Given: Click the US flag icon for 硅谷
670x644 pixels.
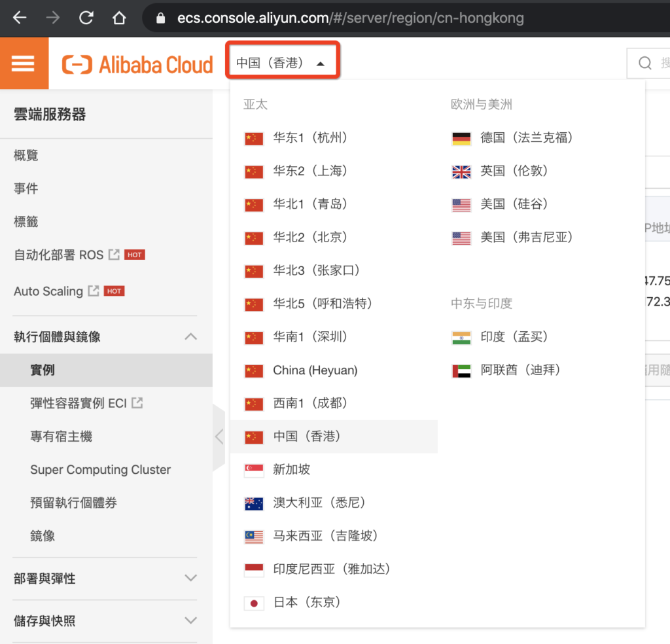Looking at the screenshot, I should tap(461, 205).
